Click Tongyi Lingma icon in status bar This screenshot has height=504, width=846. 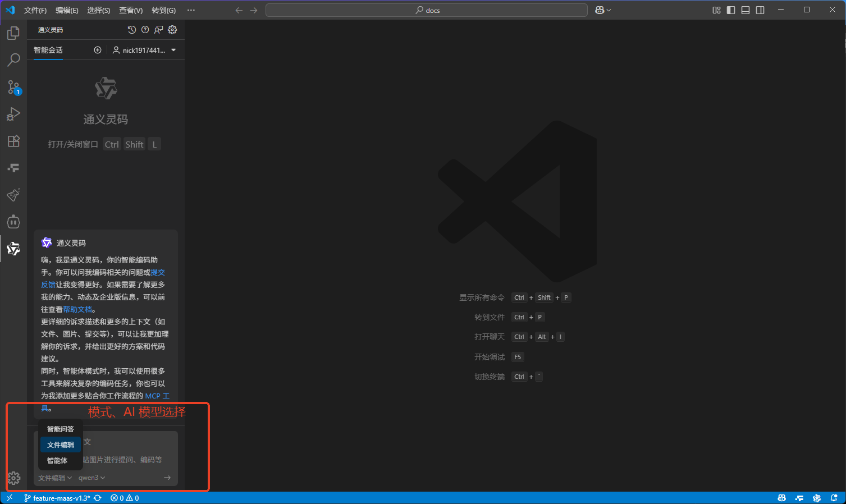point(817,498)
